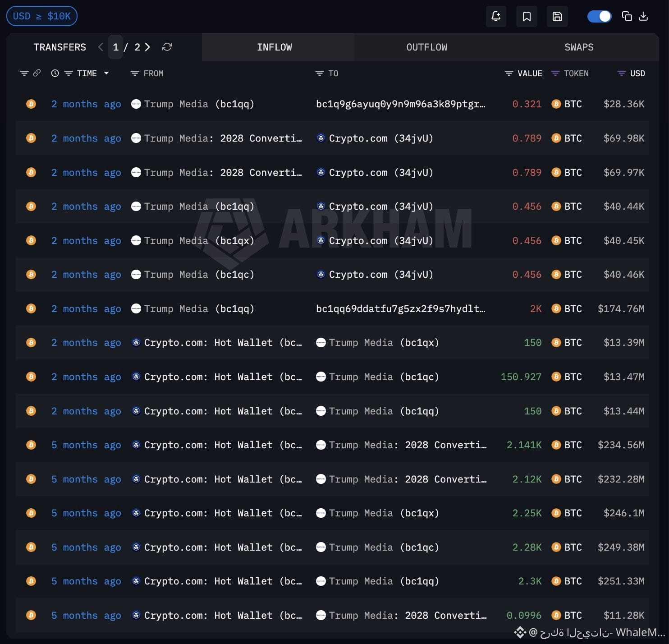Click the value 0.321 in the first row

(x=527, y=104)
